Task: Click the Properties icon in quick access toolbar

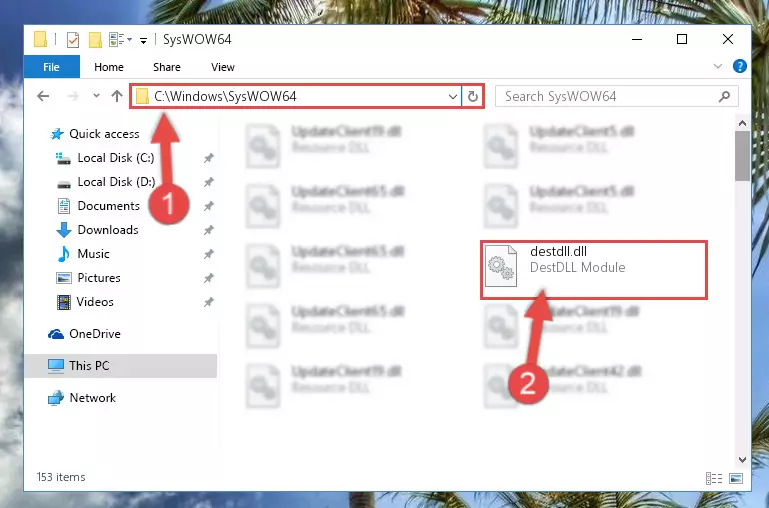Action: [73, 39]
